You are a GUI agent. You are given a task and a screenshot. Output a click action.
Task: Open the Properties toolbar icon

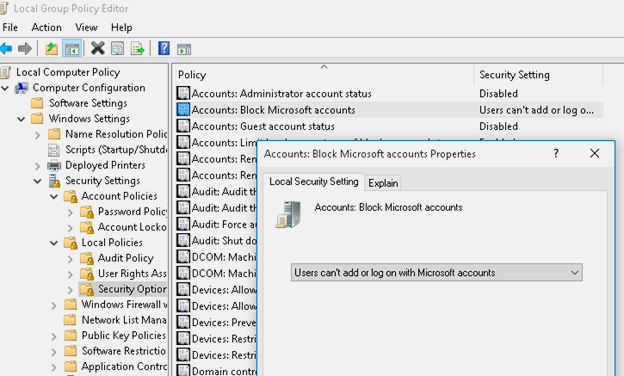(x=117, y=49)
